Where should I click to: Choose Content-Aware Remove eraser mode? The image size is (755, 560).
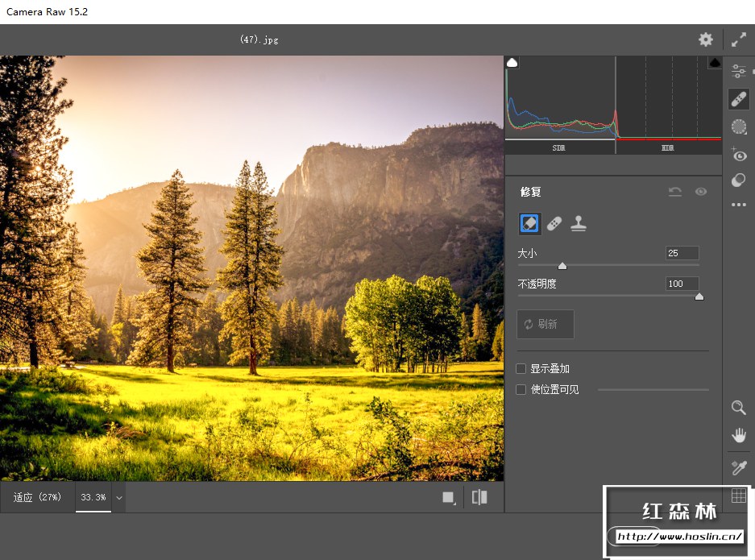529,224
